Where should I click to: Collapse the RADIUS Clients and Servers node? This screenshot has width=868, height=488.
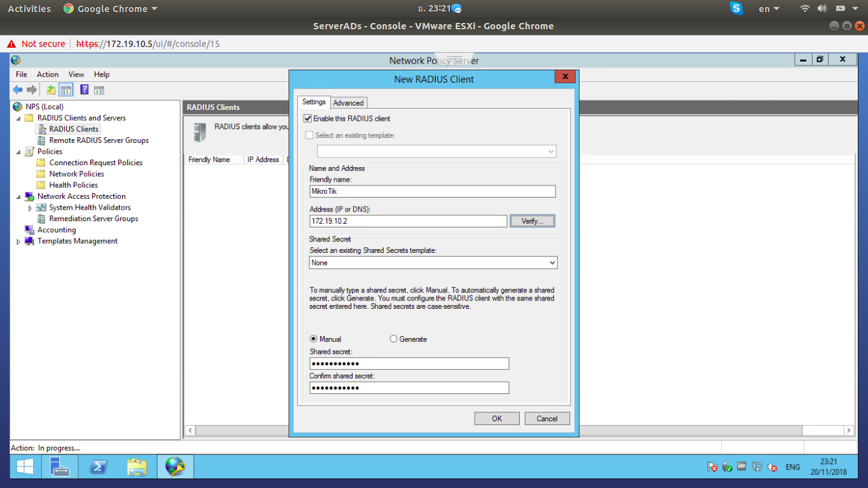[18, 119]
